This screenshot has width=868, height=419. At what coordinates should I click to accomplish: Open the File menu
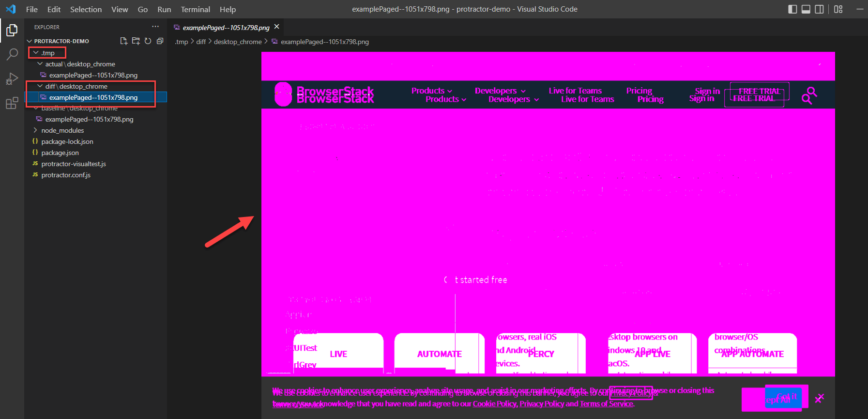(32, 9)
